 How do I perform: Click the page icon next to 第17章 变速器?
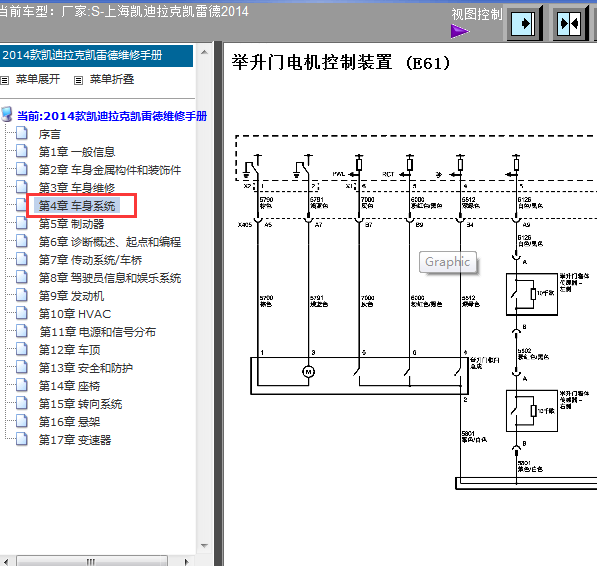[x=22, y=439]
